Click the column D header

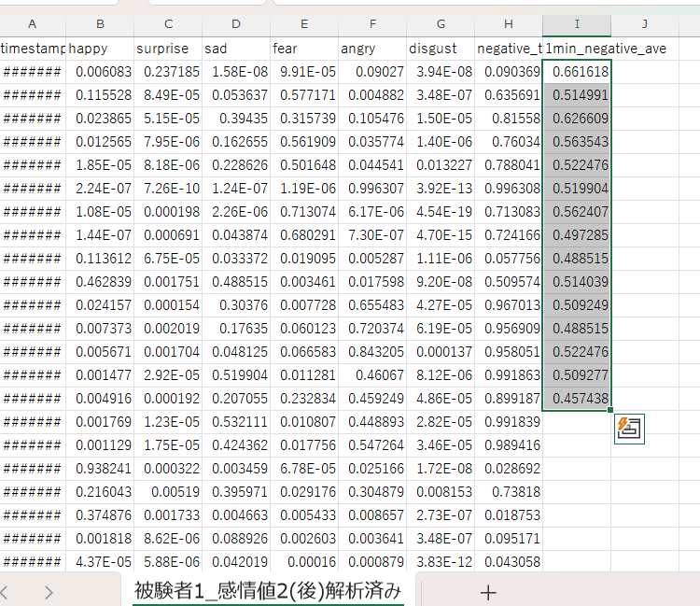point(236,23)
